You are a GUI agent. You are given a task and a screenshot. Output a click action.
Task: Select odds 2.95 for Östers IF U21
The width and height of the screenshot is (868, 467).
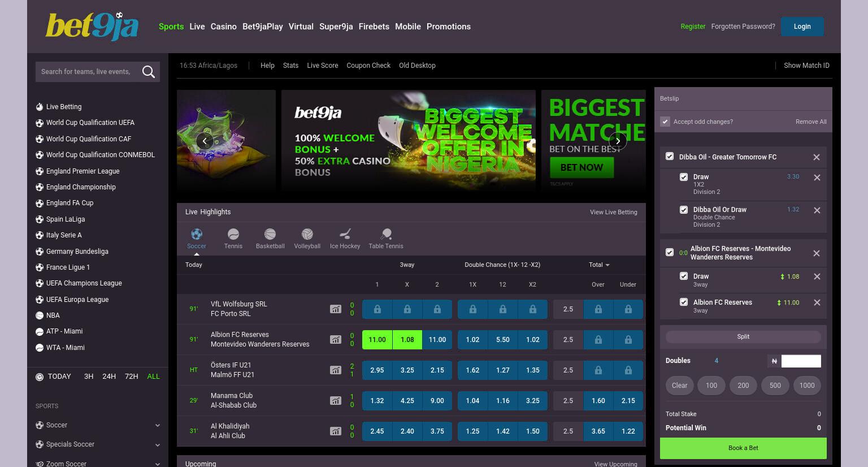coord(377,370)
